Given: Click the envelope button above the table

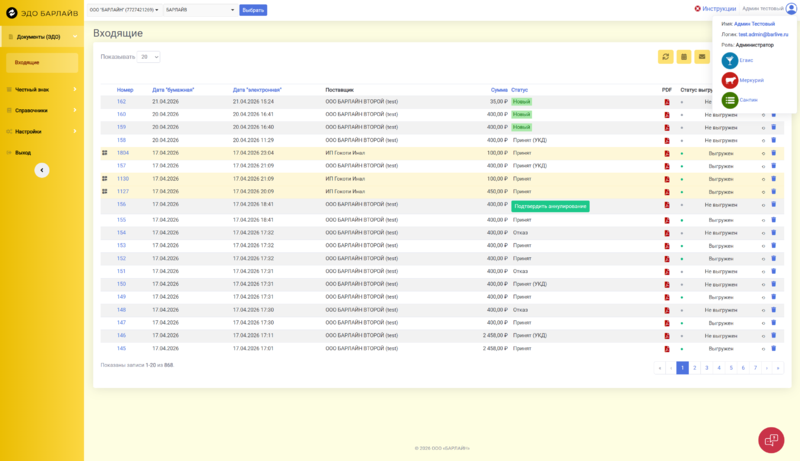Looking at the screenshot, I should pyautogui.click(x=702, y=57).
